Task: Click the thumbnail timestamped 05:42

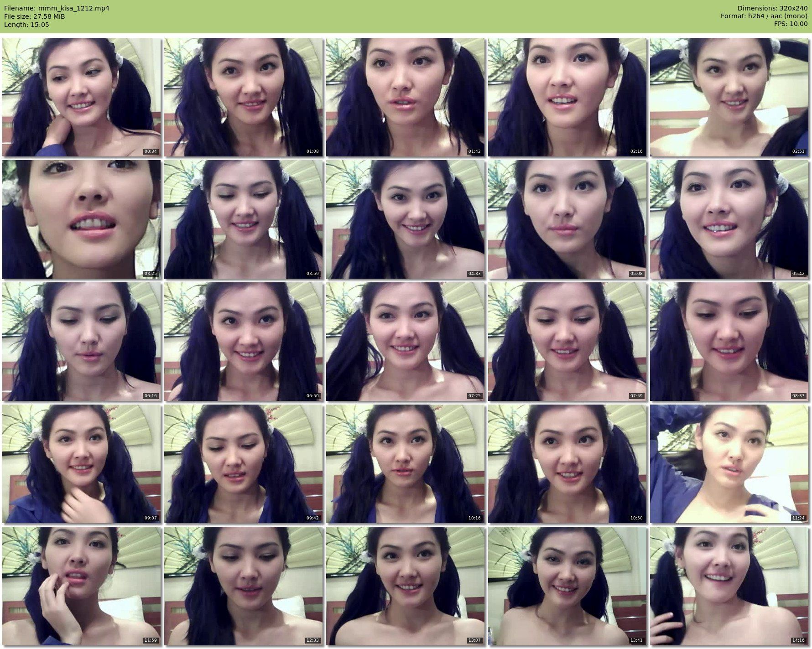Action: coord(729,219)
